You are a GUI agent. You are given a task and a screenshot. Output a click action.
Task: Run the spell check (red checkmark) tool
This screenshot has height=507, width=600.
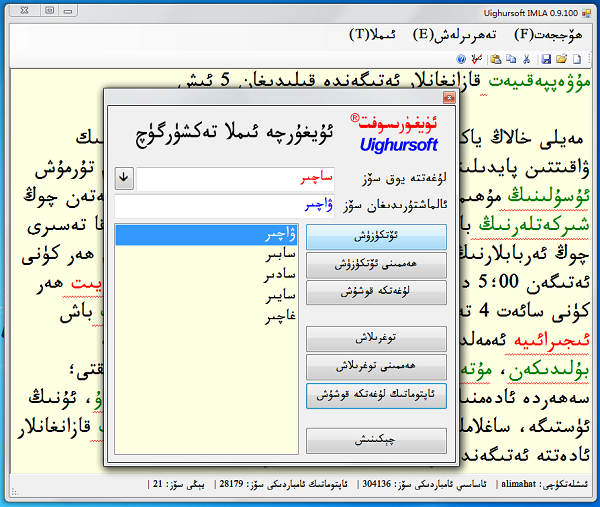(476, 59)
